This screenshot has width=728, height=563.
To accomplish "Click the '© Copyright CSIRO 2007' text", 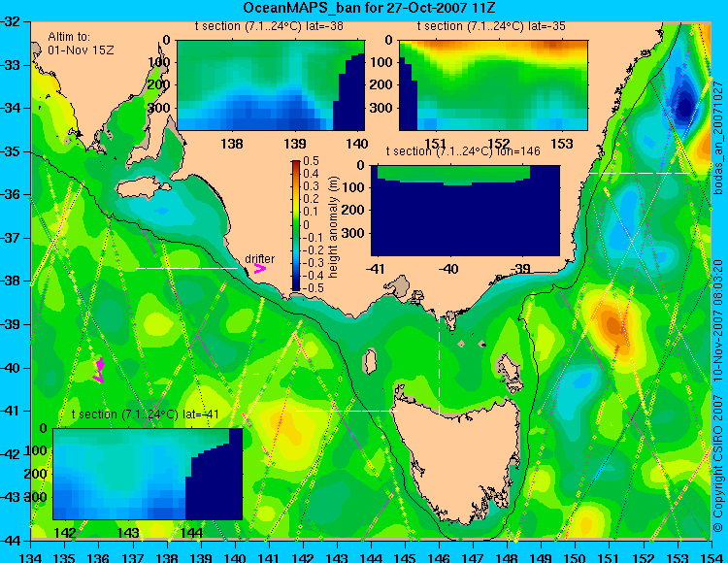I will tap(718, 462).
